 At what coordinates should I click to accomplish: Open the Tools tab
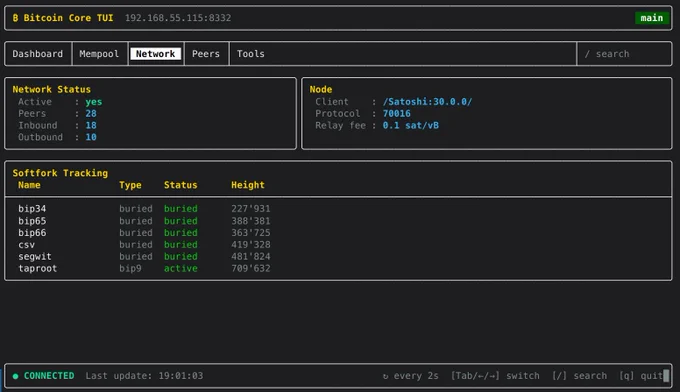coord(250,54)
